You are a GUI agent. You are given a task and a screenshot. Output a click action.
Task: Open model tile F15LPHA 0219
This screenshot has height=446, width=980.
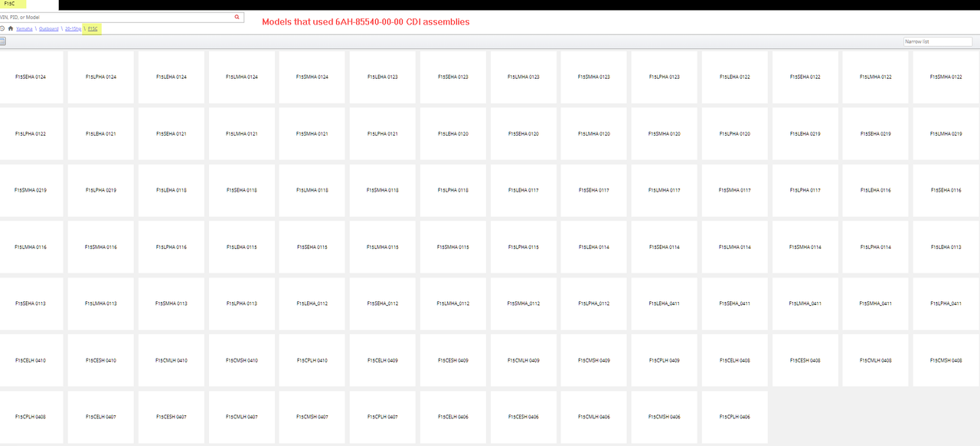pos(101,190)
